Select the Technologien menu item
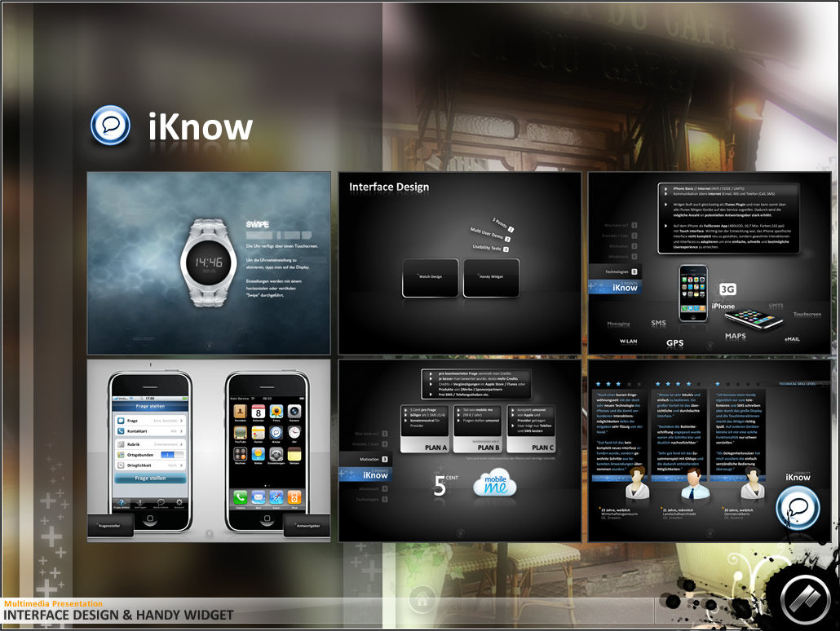This screenshot has height=631, width=840. [x=616, y=271]
